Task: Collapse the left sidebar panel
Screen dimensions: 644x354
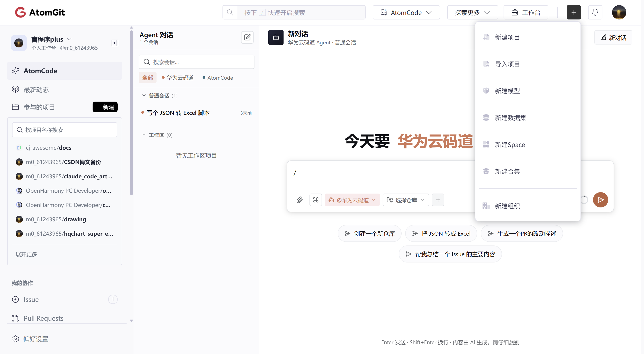Action: pyautogui.click(x=115, y=43)
